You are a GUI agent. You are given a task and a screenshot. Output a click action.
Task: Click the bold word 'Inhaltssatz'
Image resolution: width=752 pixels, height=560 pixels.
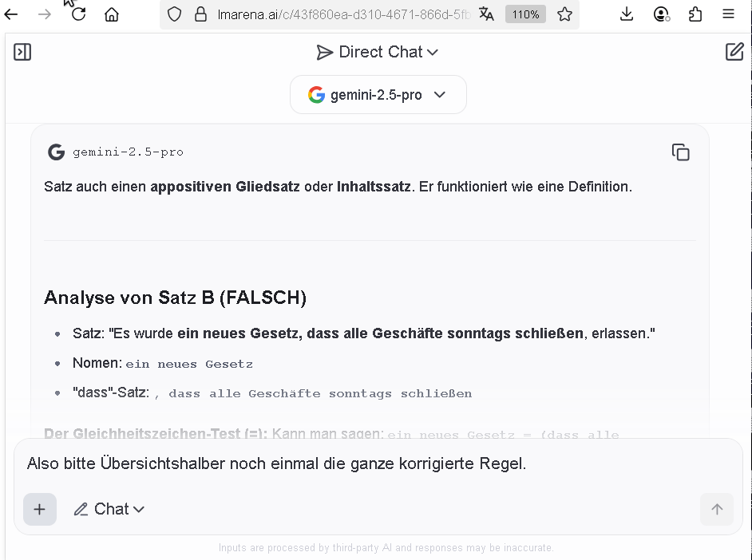[374, 187]
